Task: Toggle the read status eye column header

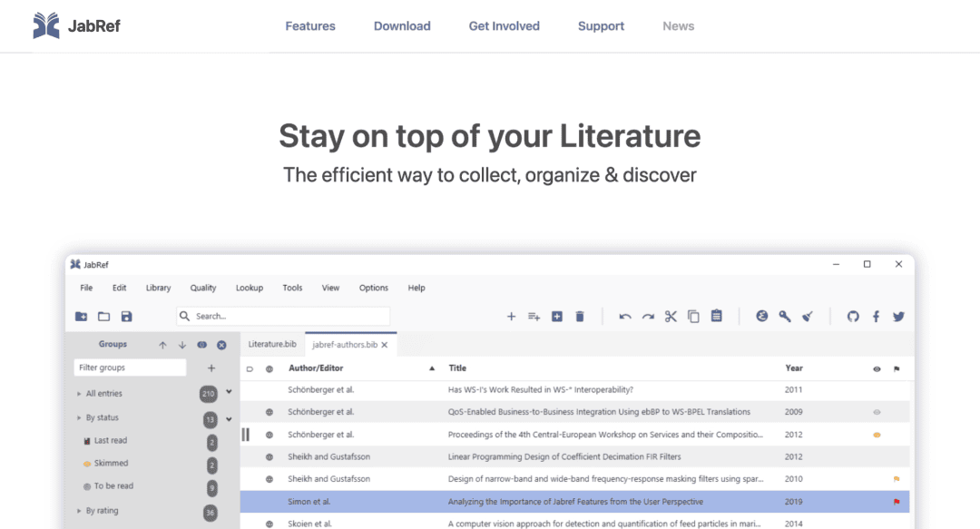Action: tap(877, 369)
